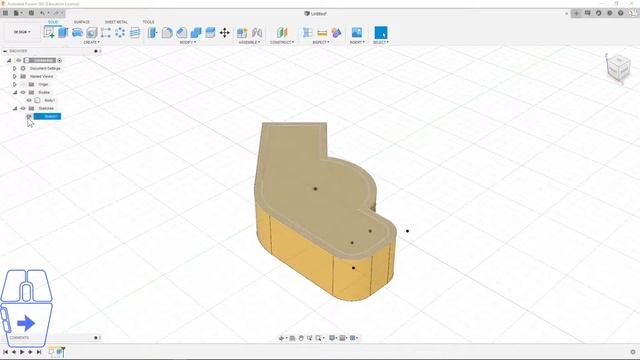640x360 pixels.
Task: Switch to the Sheet Metal tab
Action: [x=116, y=22]
